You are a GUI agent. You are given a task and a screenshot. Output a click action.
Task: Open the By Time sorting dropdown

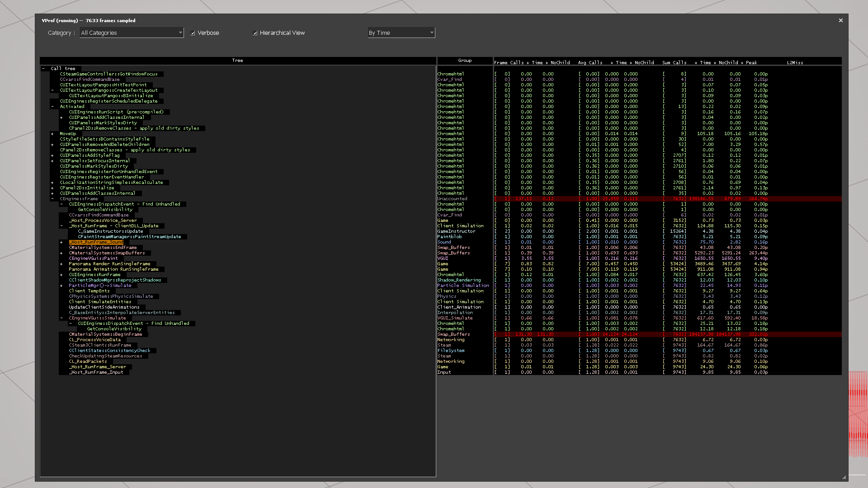431,33
